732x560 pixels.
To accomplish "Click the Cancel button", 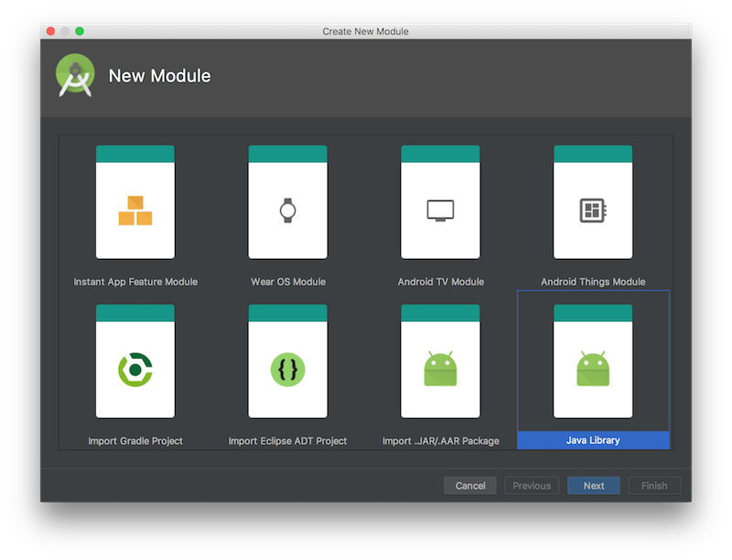I will pyautogui.click(x=470, y=486).
